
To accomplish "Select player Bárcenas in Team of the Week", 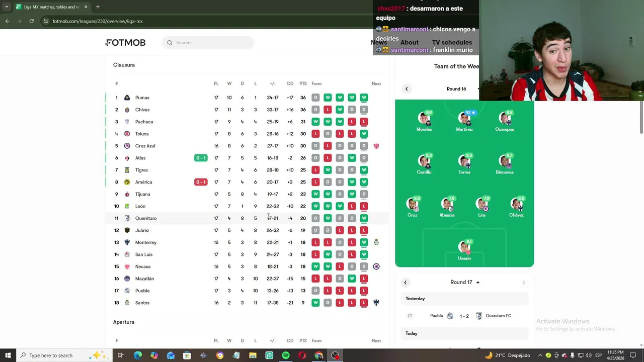I will (505, 164).
